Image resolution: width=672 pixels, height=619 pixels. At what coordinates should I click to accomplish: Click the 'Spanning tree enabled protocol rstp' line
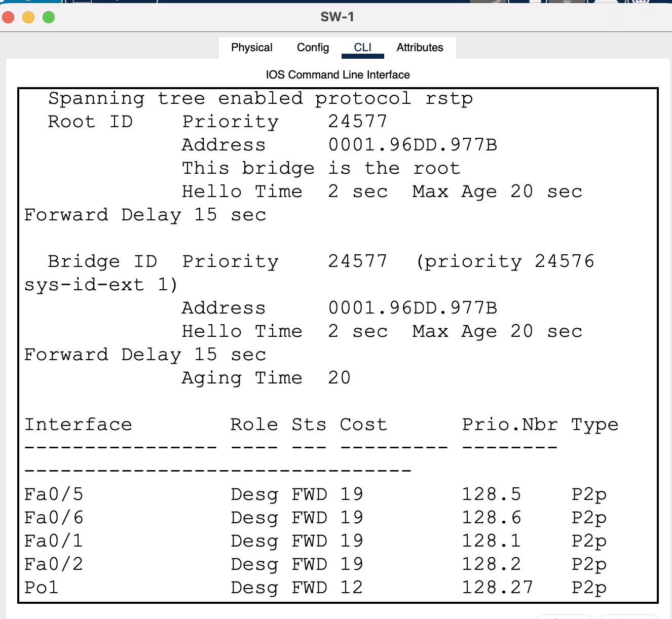click(x=260, y=98)
